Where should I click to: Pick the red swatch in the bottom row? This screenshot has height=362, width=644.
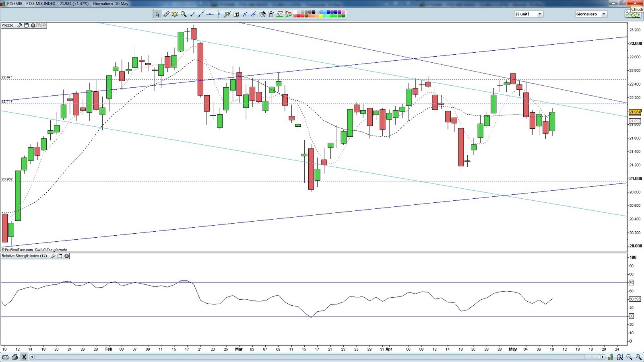click(x=299, y=16)
